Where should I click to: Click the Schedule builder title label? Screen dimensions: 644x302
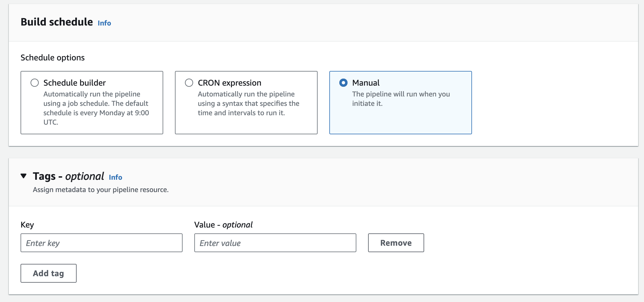(75, 83)
